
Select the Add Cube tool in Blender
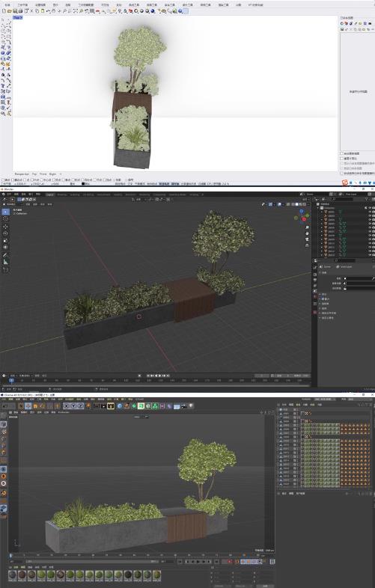point(6,270)
